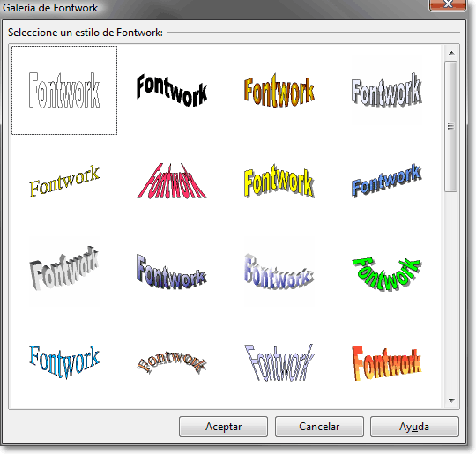The width and height of the screenshot is (476, 454).
Task: Pick the bright yellow 3D Fontwork style
Action: click(x=279, y=181)
